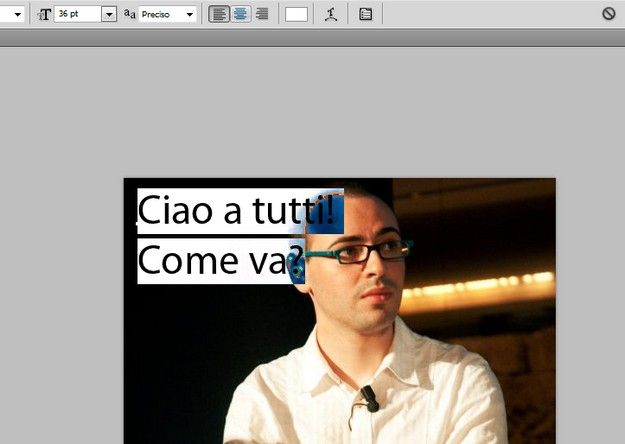
Task: Create warped text
Action: 330,15
